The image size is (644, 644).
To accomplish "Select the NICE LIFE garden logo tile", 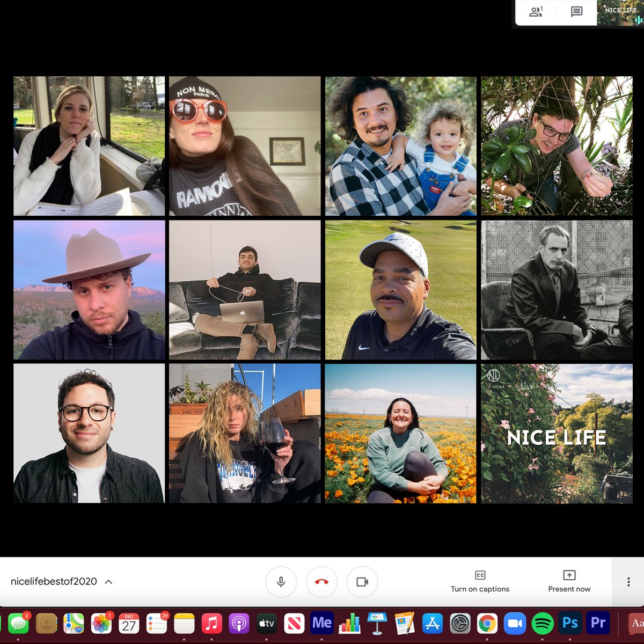I will (x=557, y=434).
